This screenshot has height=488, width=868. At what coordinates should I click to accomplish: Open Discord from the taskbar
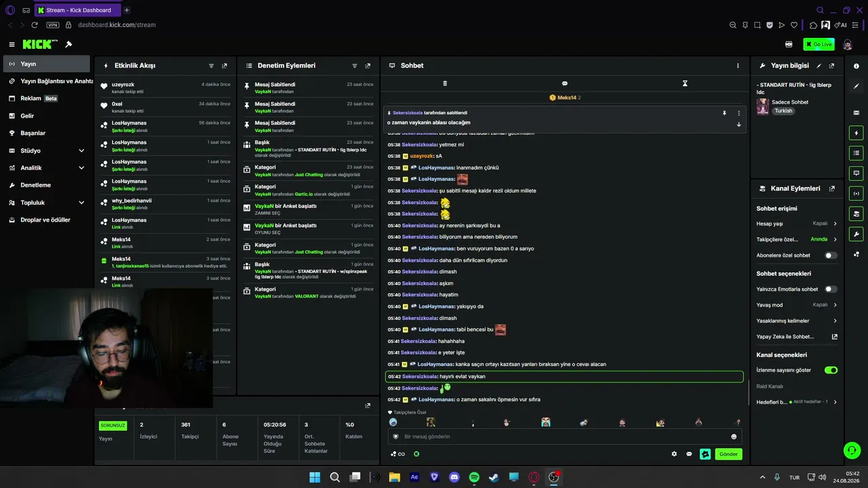pos(454,477)
